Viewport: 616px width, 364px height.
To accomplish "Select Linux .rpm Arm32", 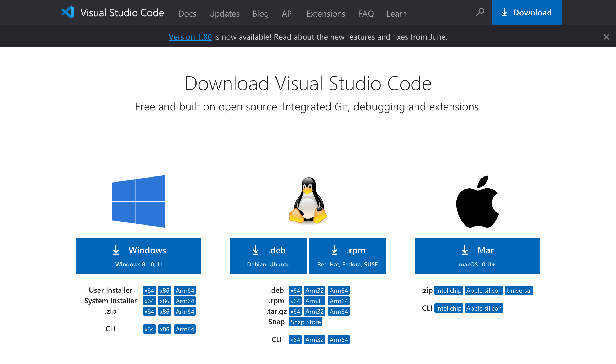I will 315,301.
